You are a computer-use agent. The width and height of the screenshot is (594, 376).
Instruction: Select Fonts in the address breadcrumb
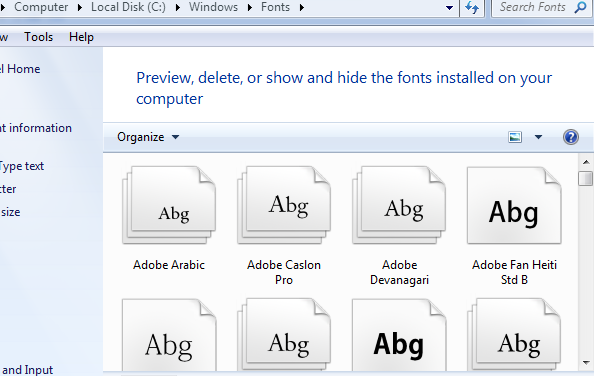tap(275, 7)
